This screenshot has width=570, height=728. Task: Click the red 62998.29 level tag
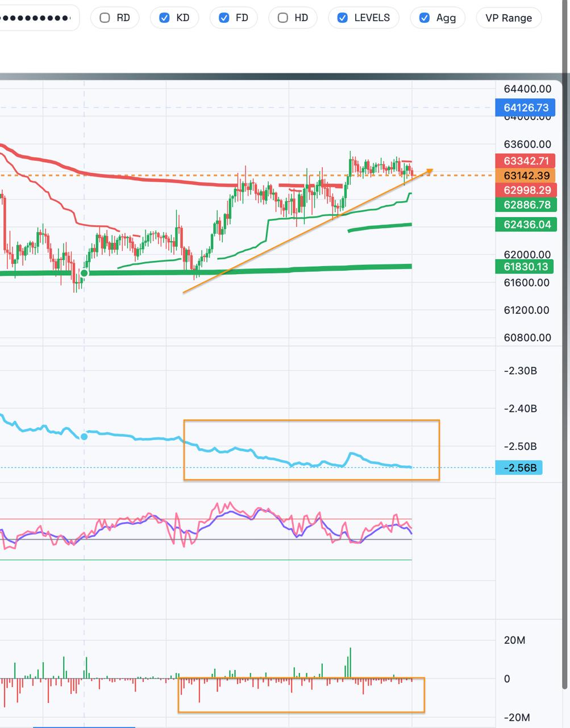(526, 190)
